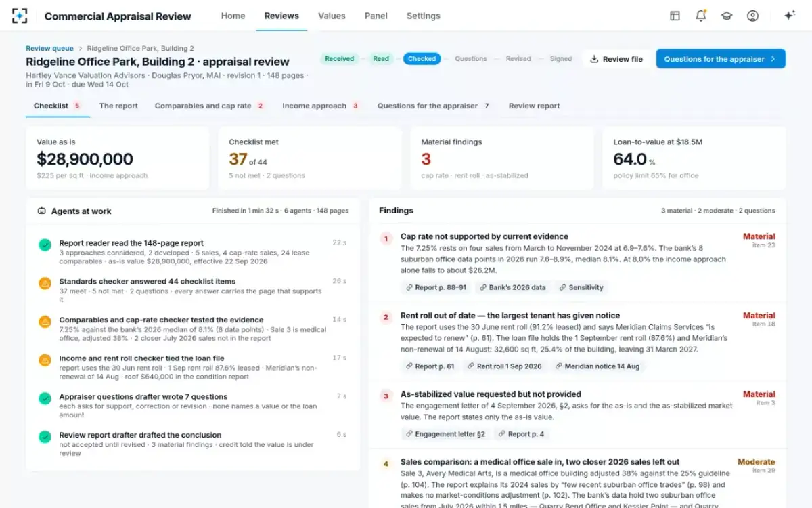Click green check icon for Review report drafter
This screenshot has height=508, width=812.
tap(45, 437)
